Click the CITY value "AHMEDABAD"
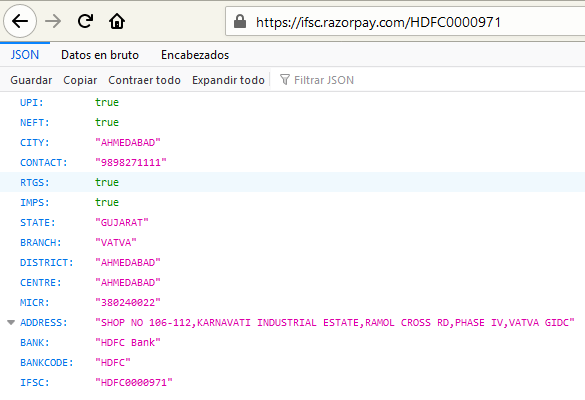This screenshot has width=585, height=400. pos(128,143)
